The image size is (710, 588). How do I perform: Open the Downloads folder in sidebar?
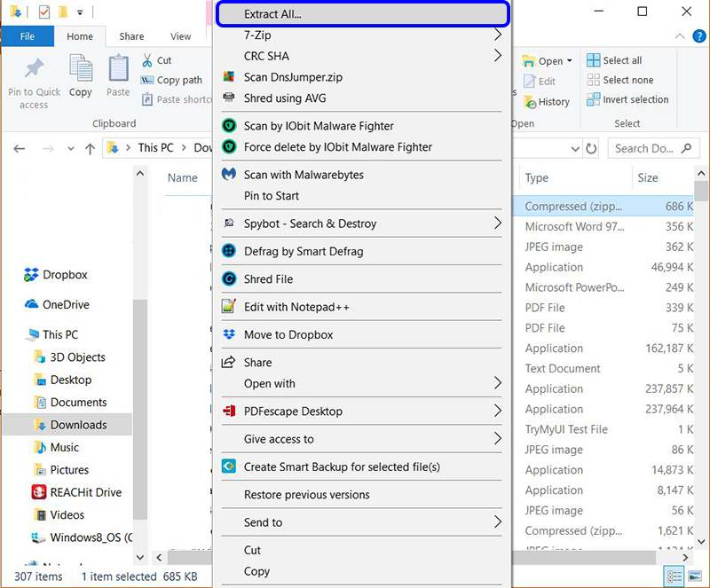[x=78, y=425]
